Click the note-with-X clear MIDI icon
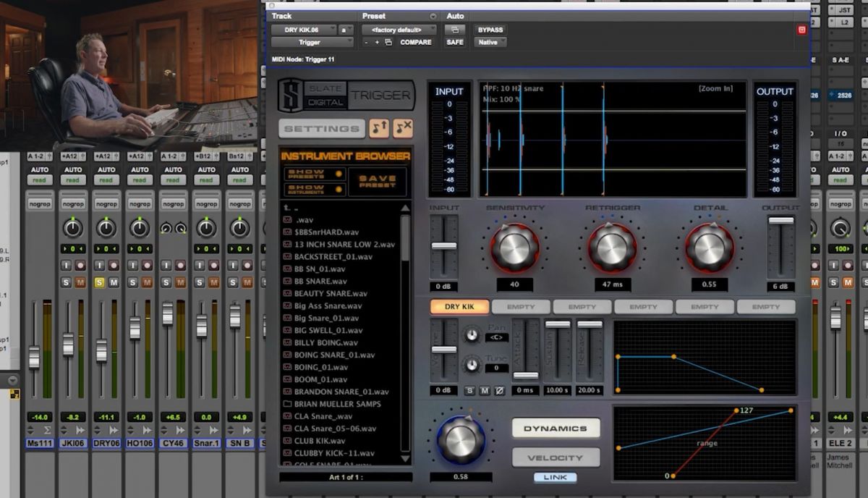The height and width of the screenshot is (498, 868). [x=404, y=128]
